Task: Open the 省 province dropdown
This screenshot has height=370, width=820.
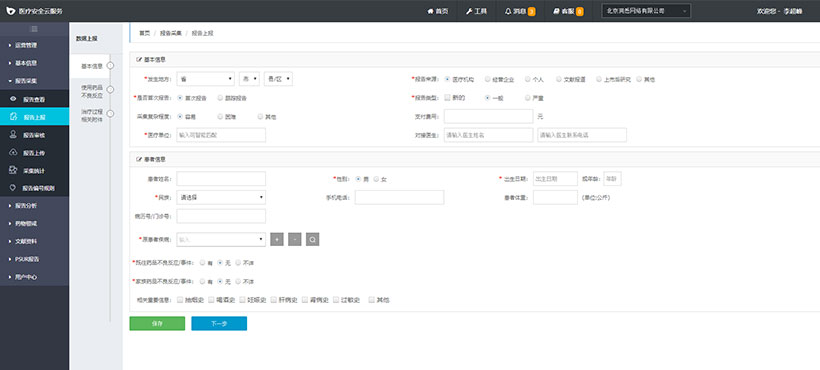Action: pyautogui.click(x=206, y=79)
